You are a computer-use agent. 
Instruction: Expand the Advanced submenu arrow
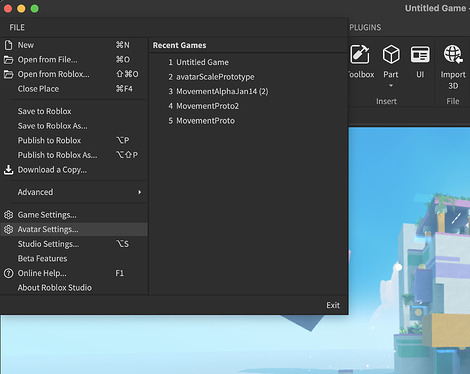(140, 192)
